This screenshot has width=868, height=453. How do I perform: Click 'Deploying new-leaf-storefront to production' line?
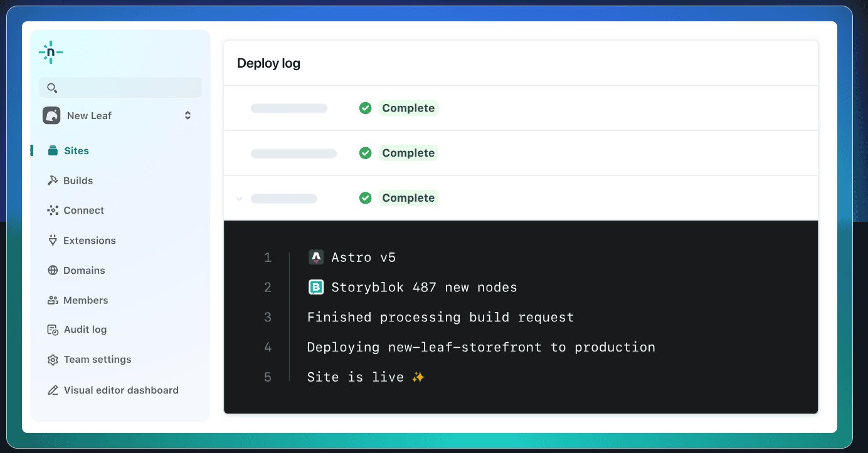pos(481,347)
